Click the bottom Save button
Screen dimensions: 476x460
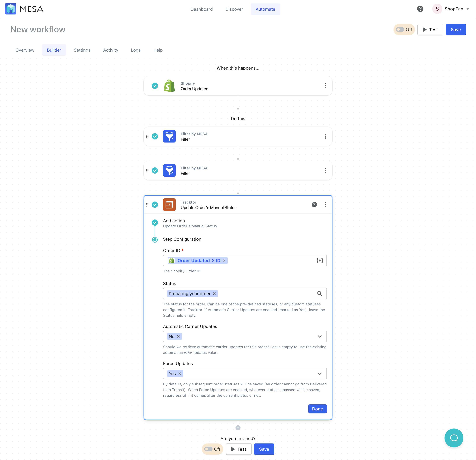(264, 449)
